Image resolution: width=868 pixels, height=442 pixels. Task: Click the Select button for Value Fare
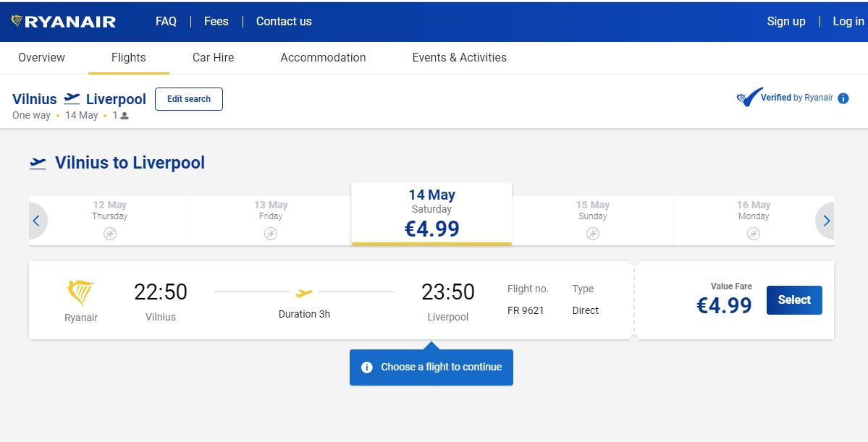pyautogui.click(x=794, y=299)
